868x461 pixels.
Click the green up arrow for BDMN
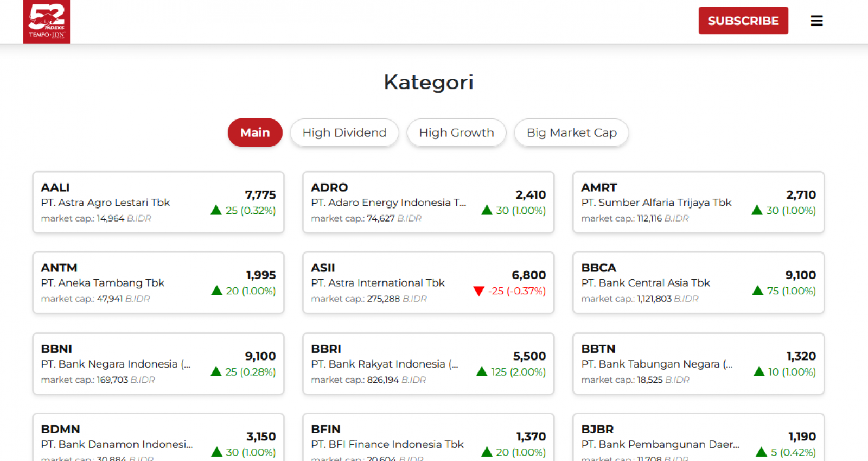(x=216, y=452)
